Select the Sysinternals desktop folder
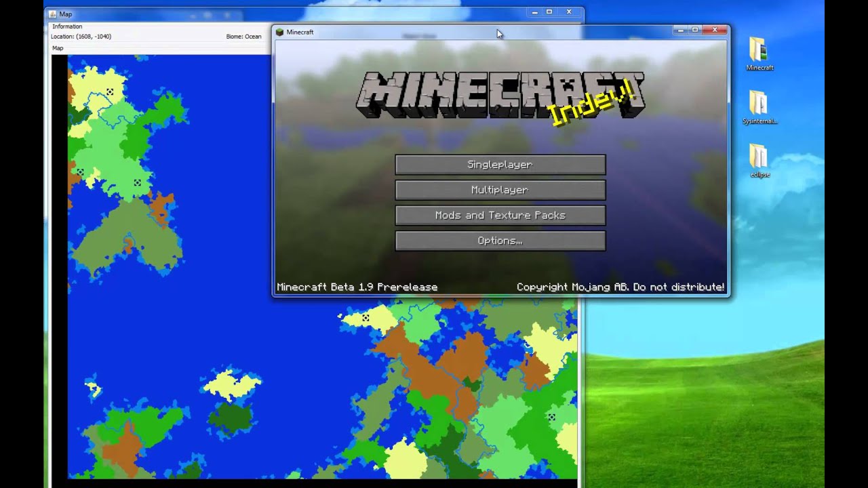Screen dimensions: 868x488 759,107
